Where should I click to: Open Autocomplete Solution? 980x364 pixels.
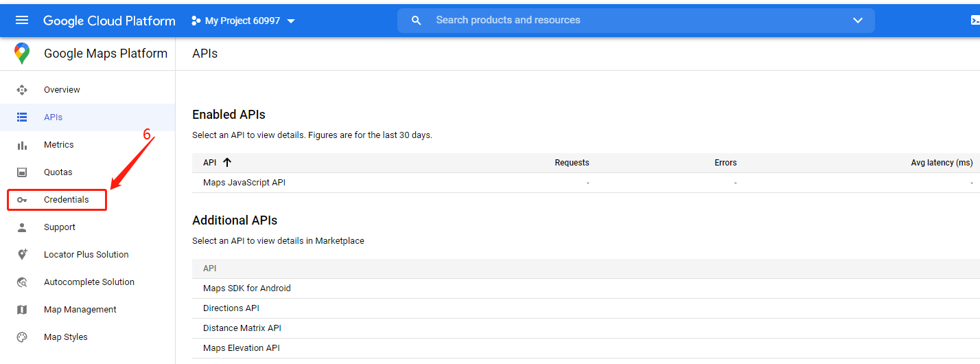tap(88, 282)
